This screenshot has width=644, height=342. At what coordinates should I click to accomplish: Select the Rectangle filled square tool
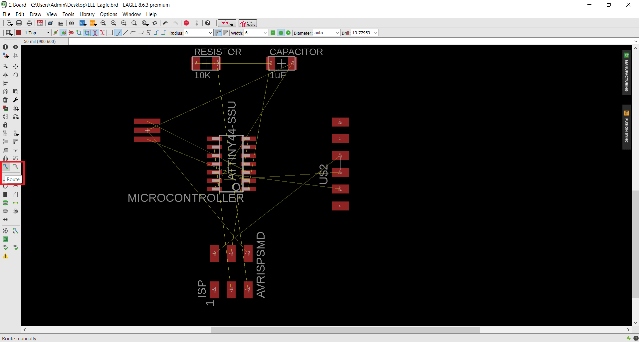[x=5, y=194]
